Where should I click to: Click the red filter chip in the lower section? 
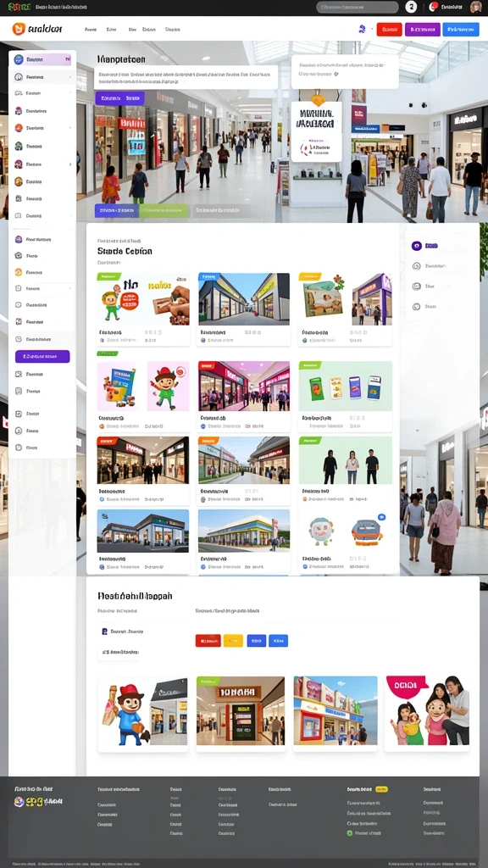tap(208, 641)
